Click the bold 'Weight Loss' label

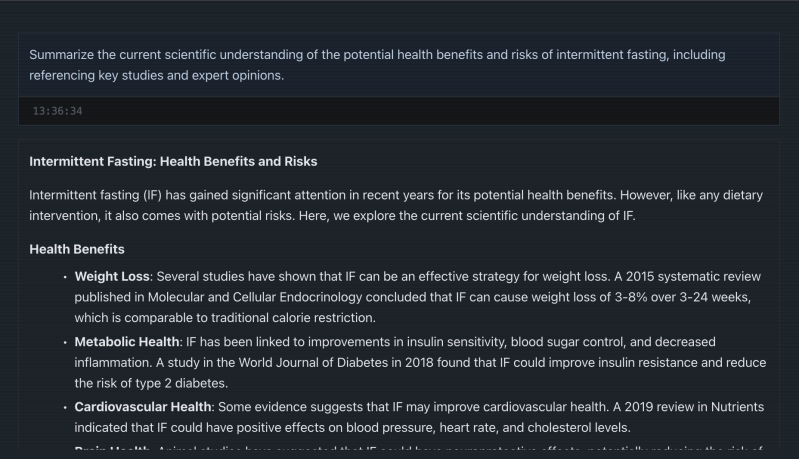click(112, 277)
